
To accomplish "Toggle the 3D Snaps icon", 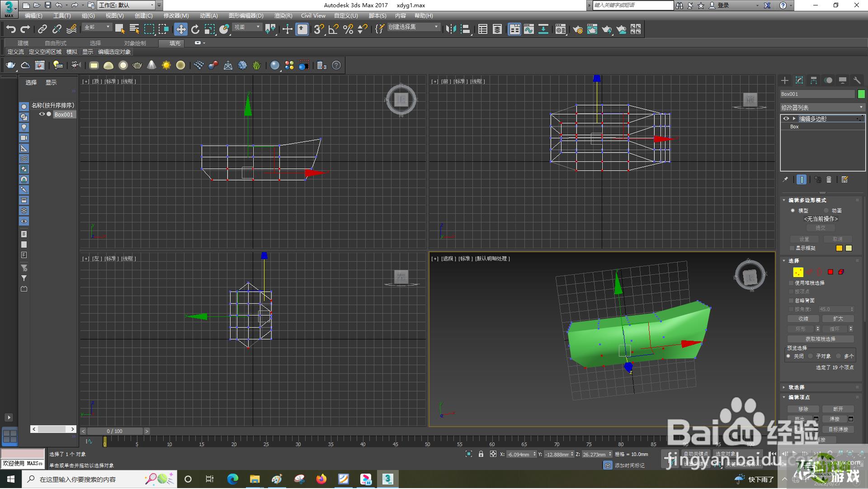I will (x=319, y=29).
